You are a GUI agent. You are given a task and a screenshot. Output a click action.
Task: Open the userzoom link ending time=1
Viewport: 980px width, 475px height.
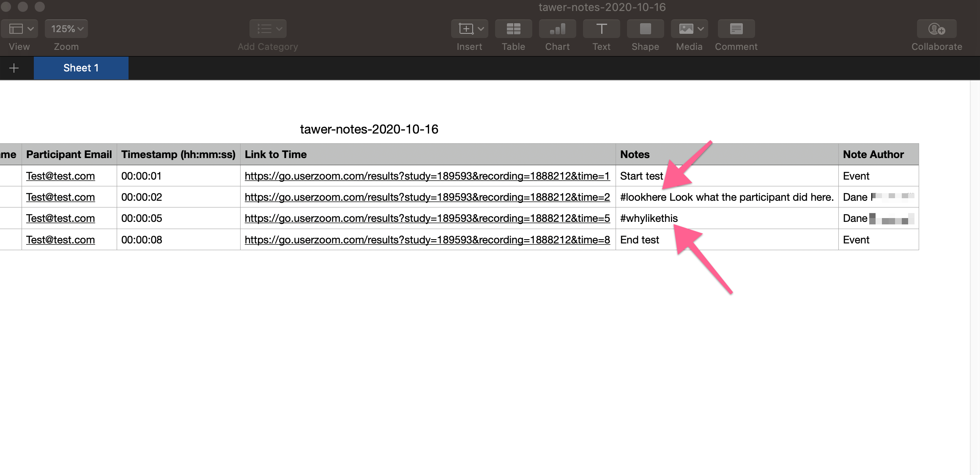pos(427,176)
